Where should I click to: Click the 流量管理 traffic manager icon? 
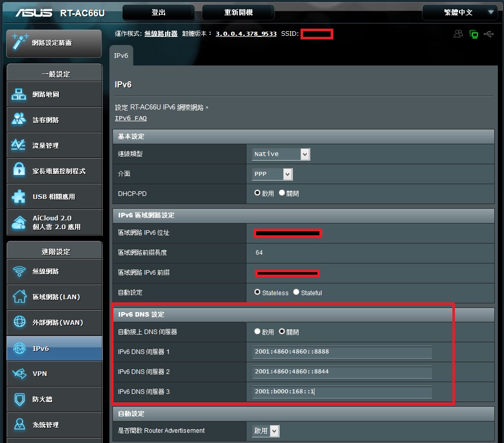[x=18, y=145]
